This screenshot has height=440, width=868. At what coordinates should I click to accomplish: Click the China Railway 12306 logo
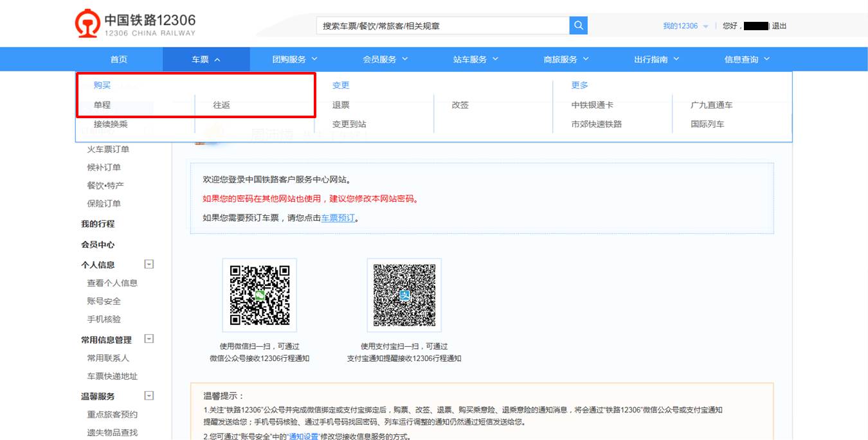coord(136,25)
